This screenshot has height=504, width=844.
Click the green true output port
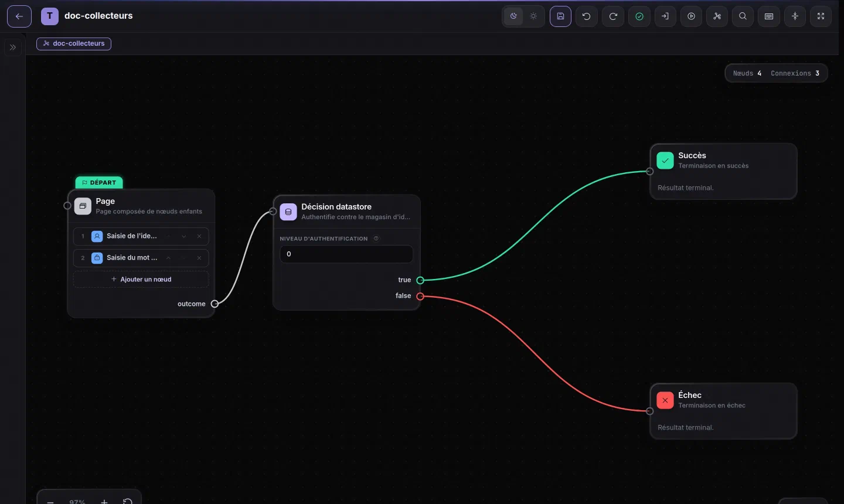[420, 280]
